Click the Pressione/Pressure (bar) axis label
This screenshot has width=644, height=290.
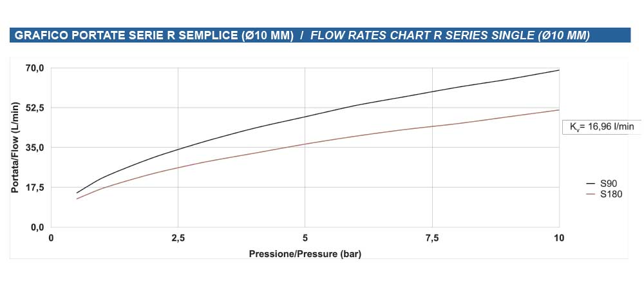tap(305, 254)
